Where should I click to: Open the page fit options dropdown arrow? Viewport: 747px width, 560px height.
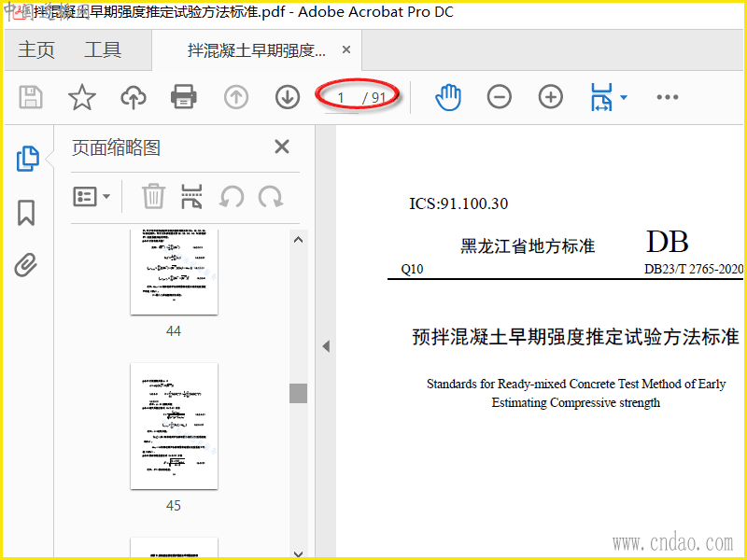pyautogui.click(x=624, y=98)
